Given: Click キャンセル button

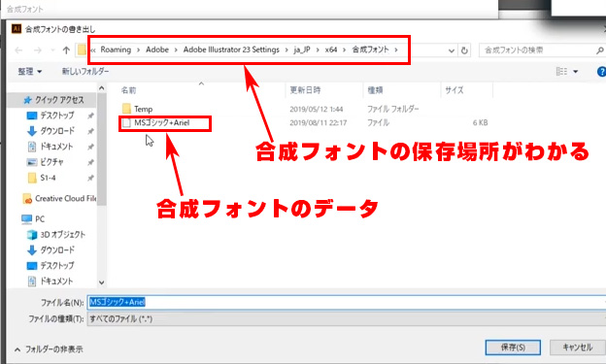Looking at the screenshot, I should pyautogui.click(x=578, y=347).
